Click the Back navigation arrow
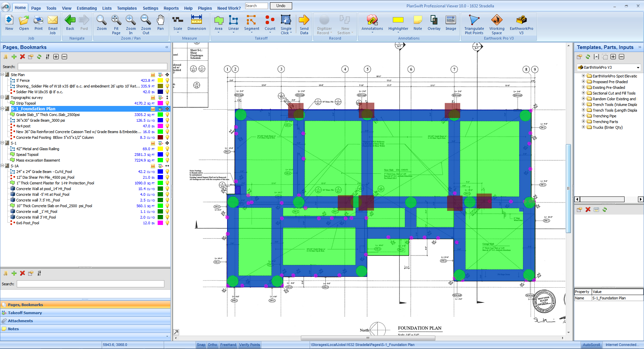This screenshot has height=349, width=644. tap(70, 23)
